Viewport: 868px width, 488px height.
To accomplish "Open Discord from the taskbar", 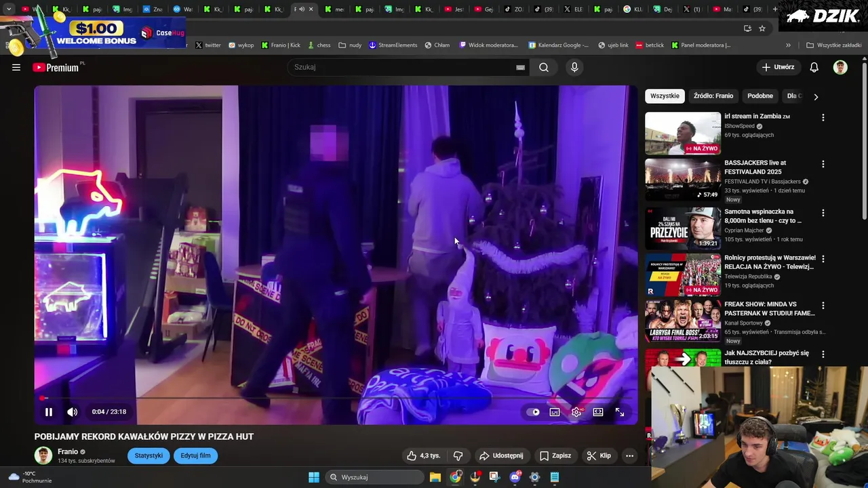I will point(515,477).
